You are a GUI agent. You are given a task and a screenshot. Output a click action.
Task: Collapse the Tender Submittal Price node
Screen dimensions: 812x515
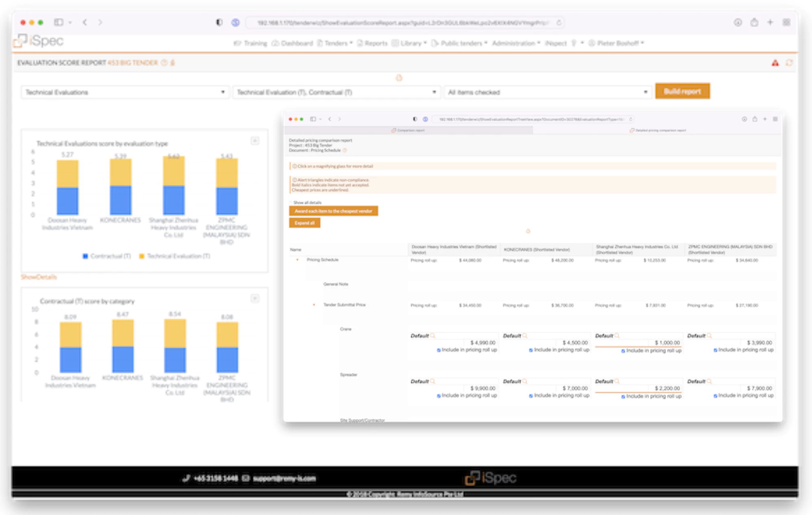314,305
